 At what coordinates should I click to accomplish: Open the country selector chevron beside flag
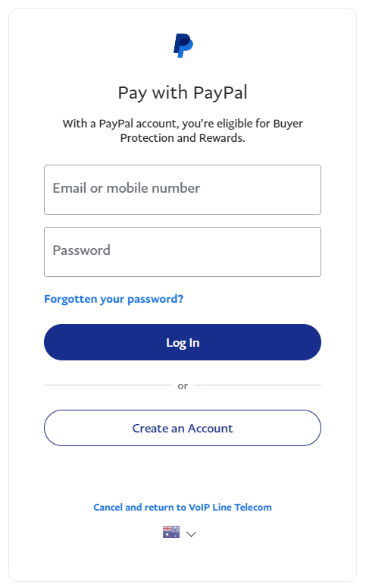coord(191,534)
